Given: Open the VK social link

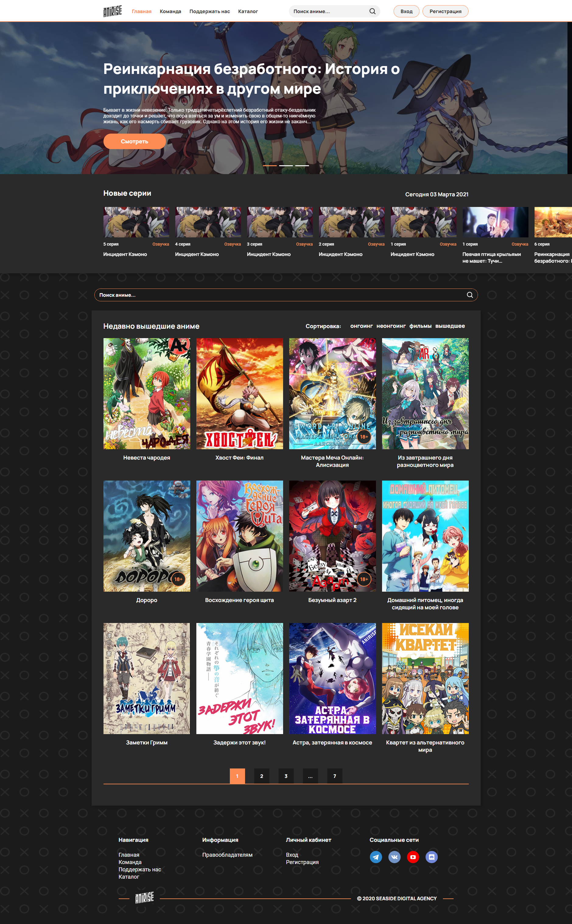Looking at the screenshot, I should coord(394,857).
